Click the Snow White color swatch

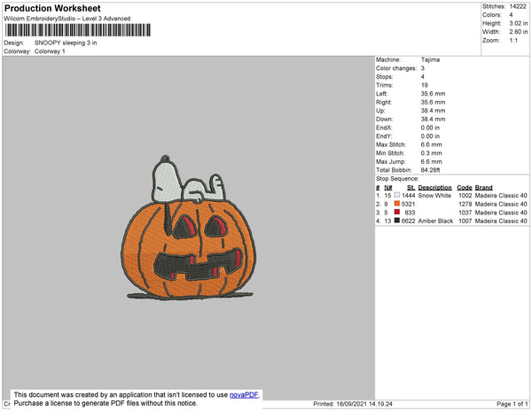pyautogui.click(x=397, y=195)
